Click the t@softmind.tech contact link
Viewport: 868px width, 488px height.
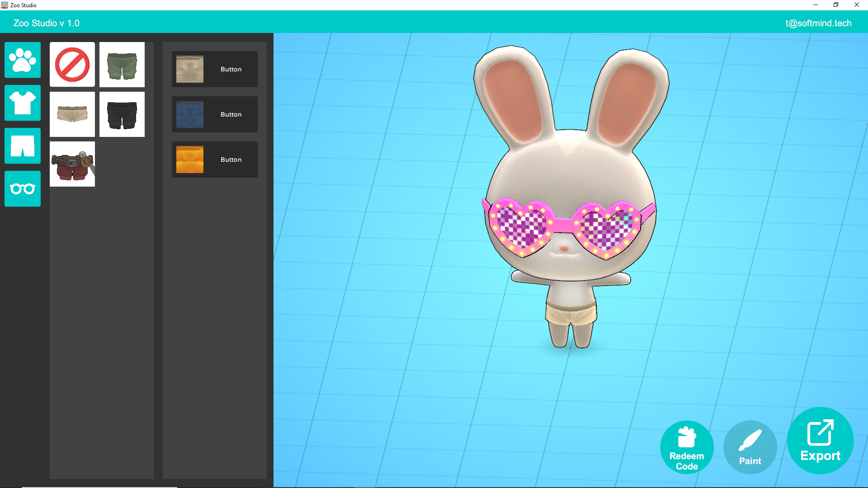tap(819, 23)
